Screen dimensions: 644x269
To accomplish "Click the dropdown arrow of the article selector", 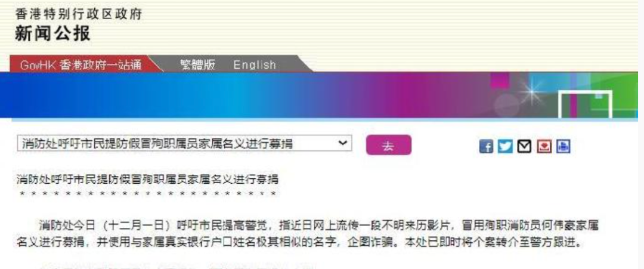I will point(342,144).
